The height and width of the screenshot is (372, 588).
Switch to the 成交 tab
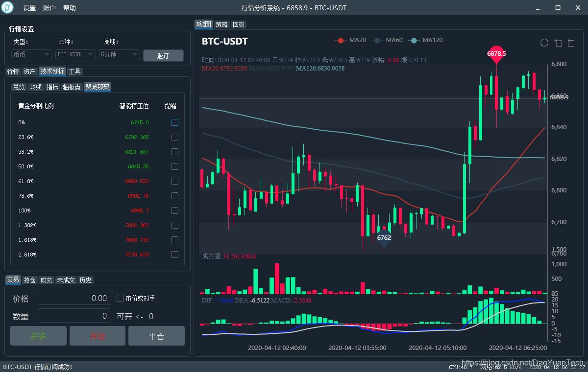point(46,280)
